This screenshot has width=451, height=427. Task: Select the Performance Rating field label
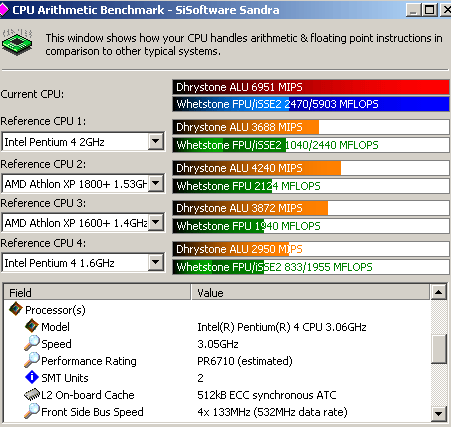[x=89, y=361]
